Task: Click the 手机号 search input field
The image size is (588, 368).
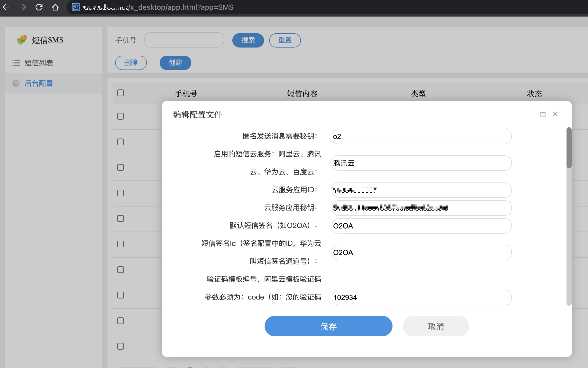Action: click(x=184, y=40)
